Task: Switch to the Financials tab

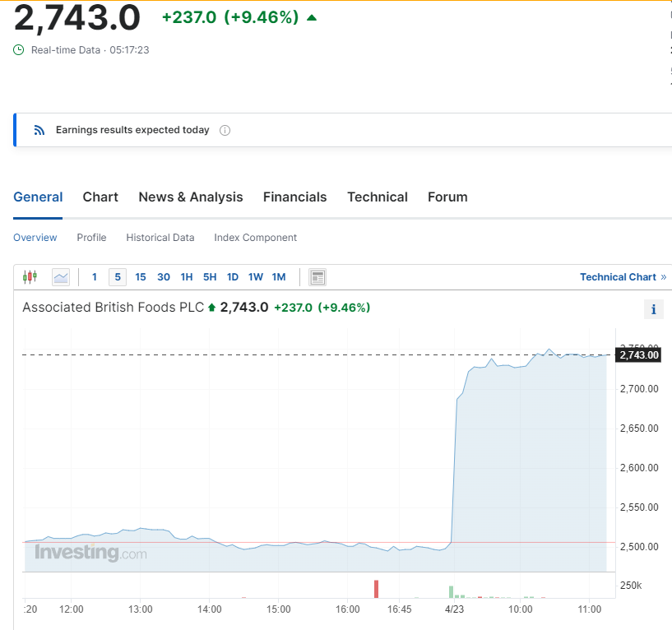Action: pyautogui.click(x=294, y=197)
